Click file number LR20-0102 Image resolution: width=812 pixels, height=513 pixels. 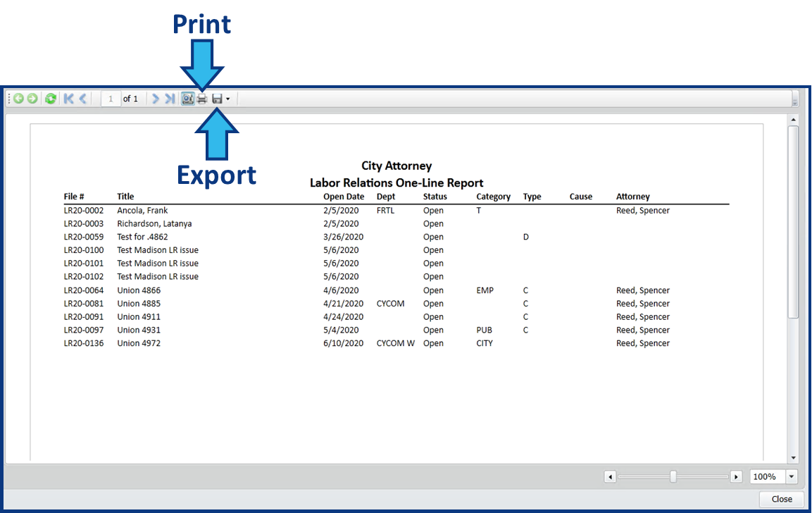(x=83, y=277)
